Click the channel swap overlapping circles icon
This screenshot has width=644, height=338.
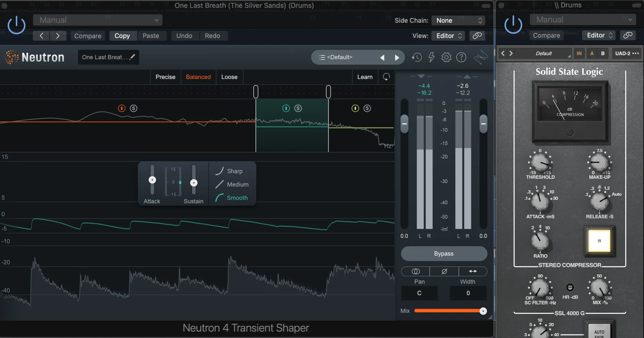[x=416, y=271]
